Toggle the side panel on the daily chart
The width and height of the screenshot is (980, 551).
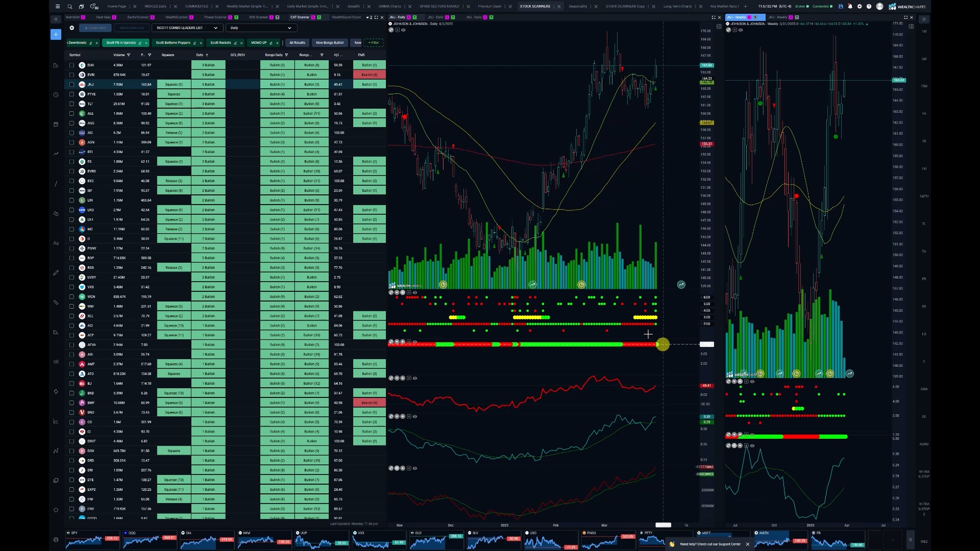[719, 27]
